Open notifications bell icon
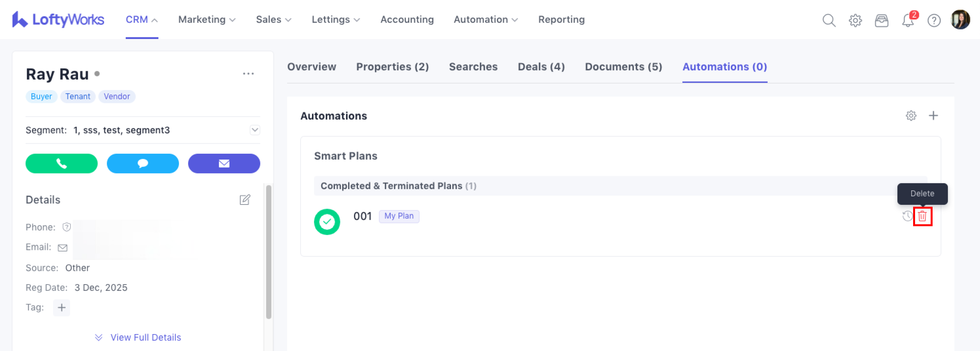980x351 pixels. [x=908, y=20]
